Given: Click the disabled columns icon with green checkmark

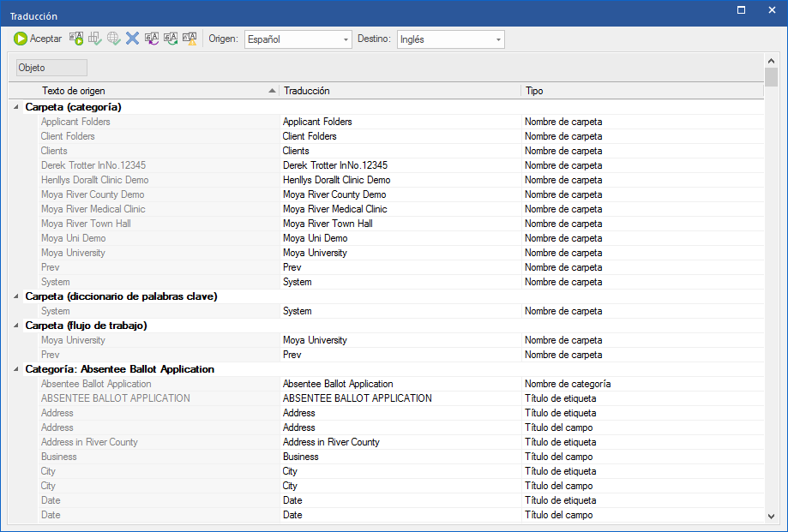Looking at the screenshot, I should point(95,39).
